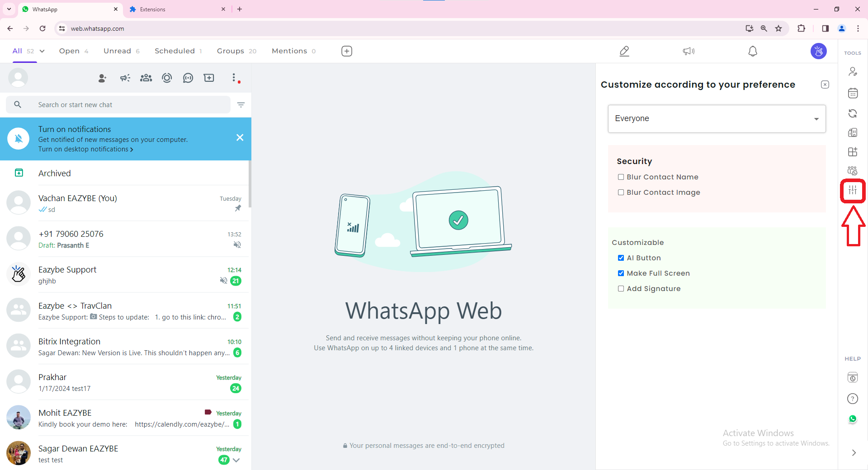The image size is (868, 470).
Task: Click the Eazybe purple hand logo
Action: [819, 51]
